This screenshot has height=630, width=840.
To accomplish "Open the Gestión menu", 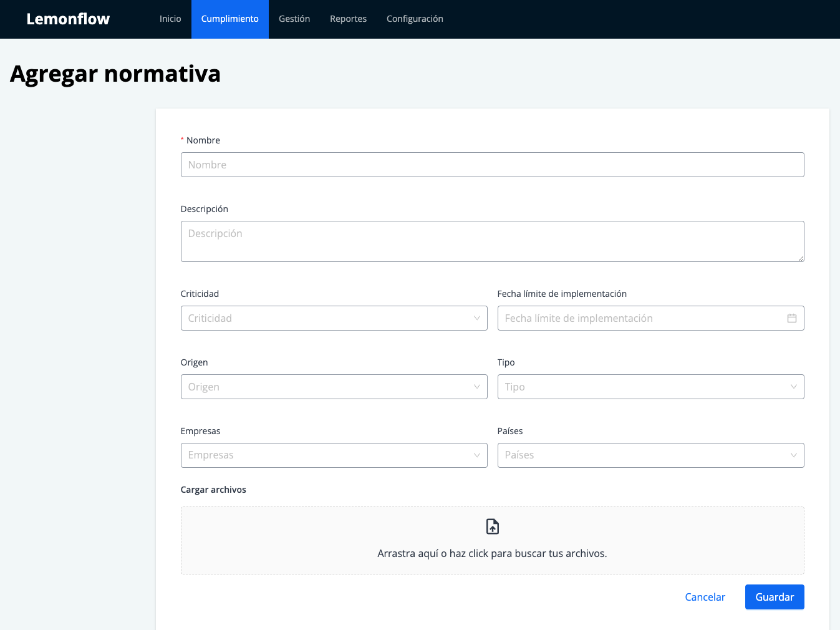I will coord(294,19).
